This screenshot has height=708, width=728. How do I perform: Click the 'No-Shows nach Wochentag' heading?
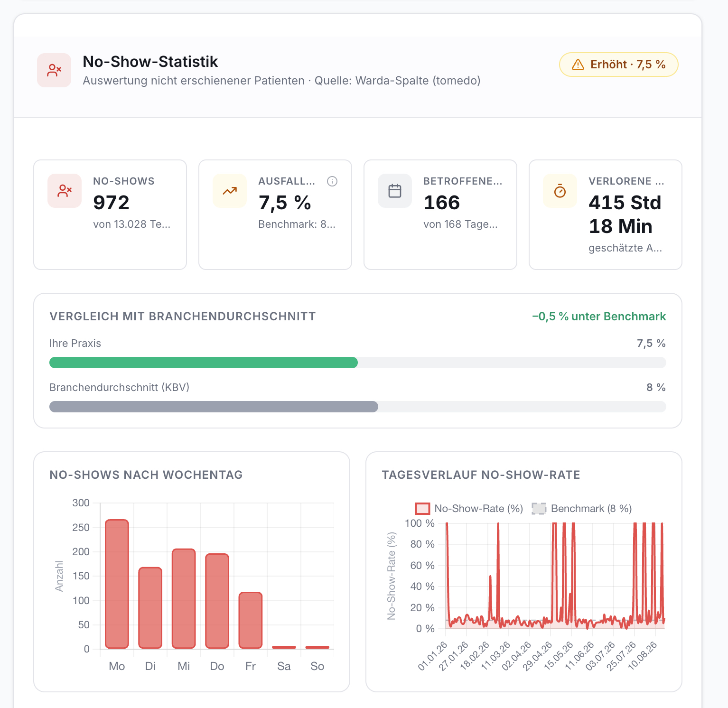click(146, 475)
